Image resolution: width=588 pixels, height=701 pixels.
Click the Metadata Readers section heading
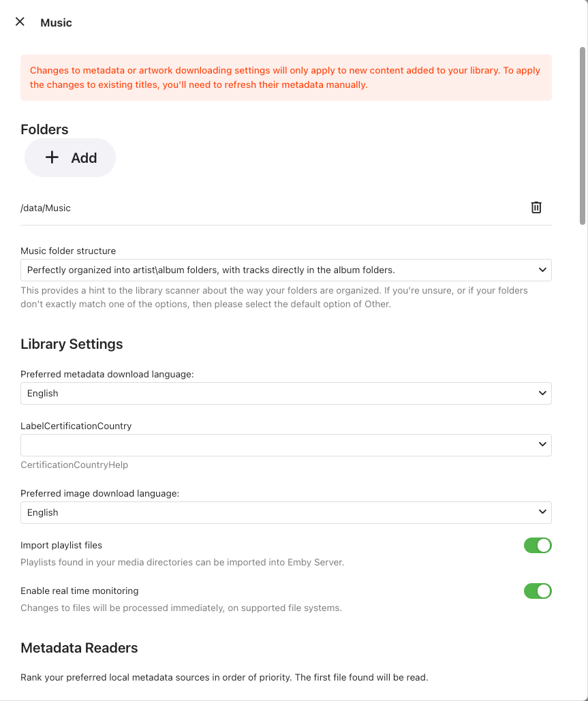(79, 648)
